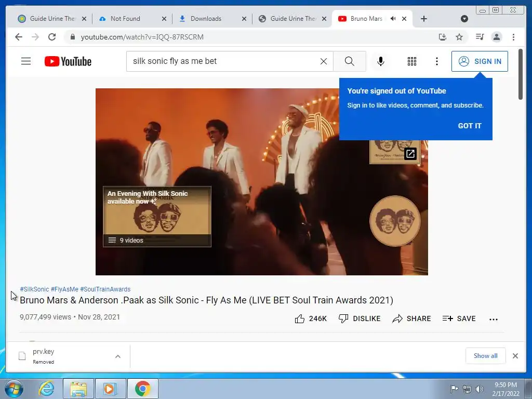Like the video with thumbs-up 246K
The image size is (532, 399).
(x=311, y=318)
